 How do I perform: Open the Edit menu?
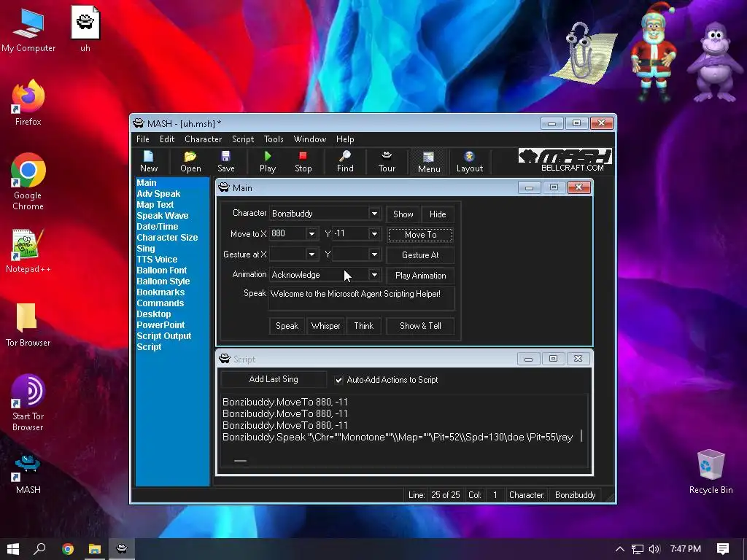pyautogui.click(x=167, y=139)
